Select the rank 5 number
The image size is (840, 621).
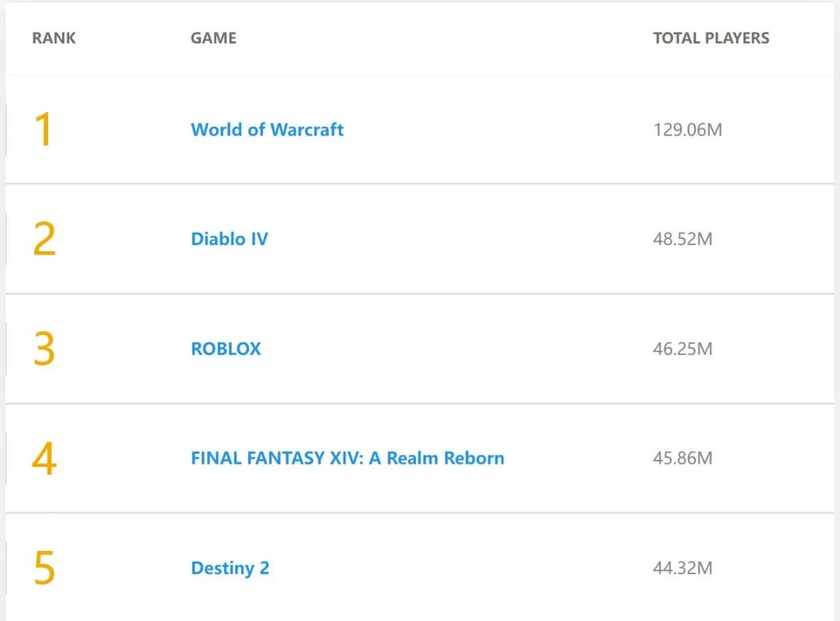44,568
